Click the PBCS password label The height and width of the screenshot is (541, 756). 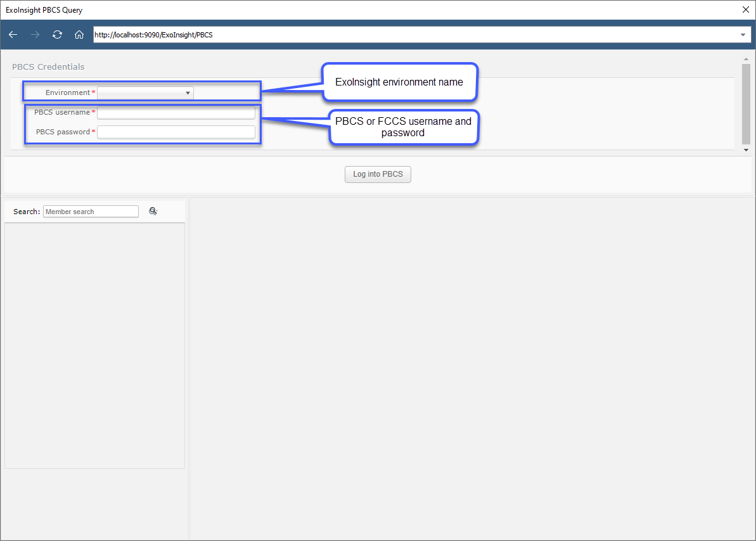point(63,132)
